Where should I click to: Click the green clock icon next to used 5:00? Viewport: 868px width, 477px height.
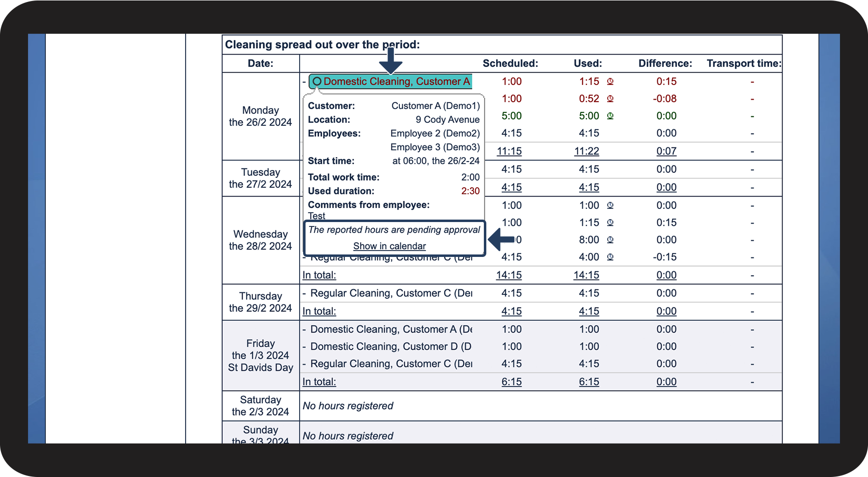pyautogui.click(x=610, y=116)
